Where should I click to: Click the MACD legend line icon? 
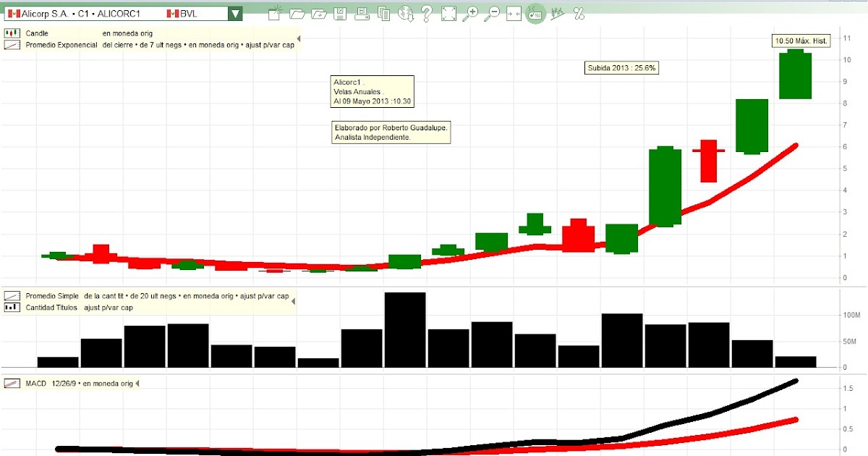point(12,383)
